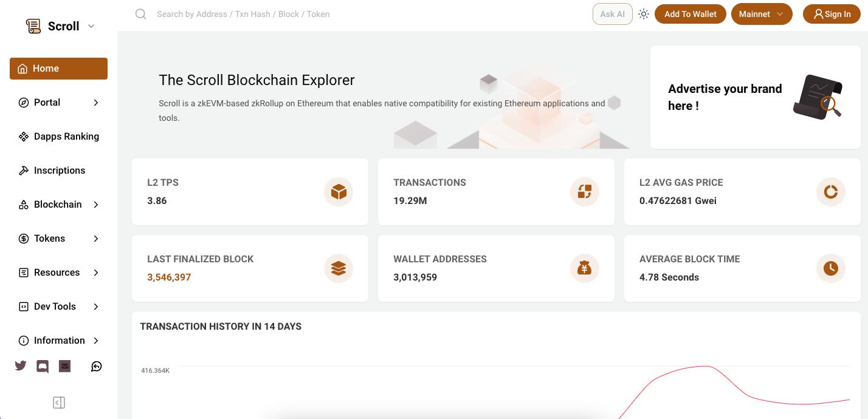Viewport: 868px width, 419px height.
Task: Toggle light/dark theme sun icon
Action: 644,14
